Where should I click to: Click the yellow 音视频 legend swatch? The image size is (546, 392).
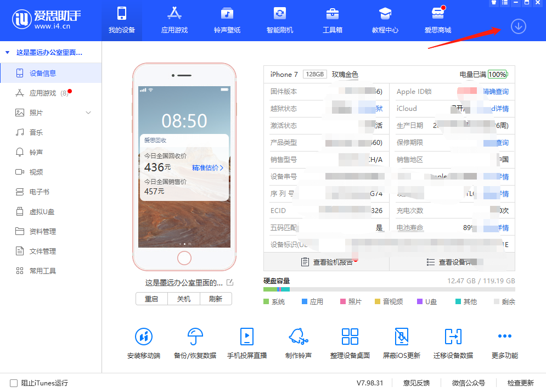(x=378, y=301)
